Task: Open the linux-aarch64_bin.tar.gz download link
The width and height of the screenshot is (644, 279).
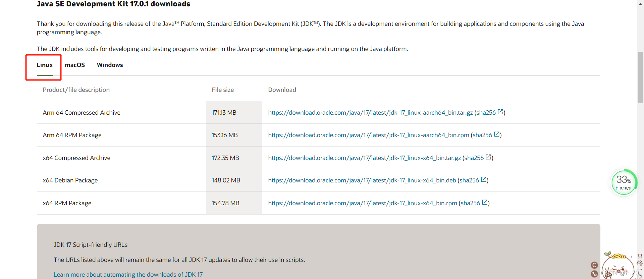Action: (370, 113)
